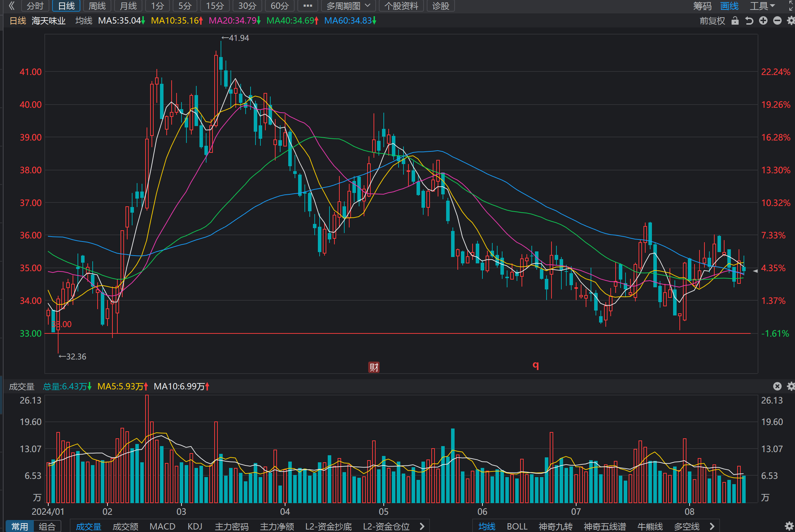Toggle the lock icon beside 前复权
795x532 pixels.
click(x=735, y=21)
